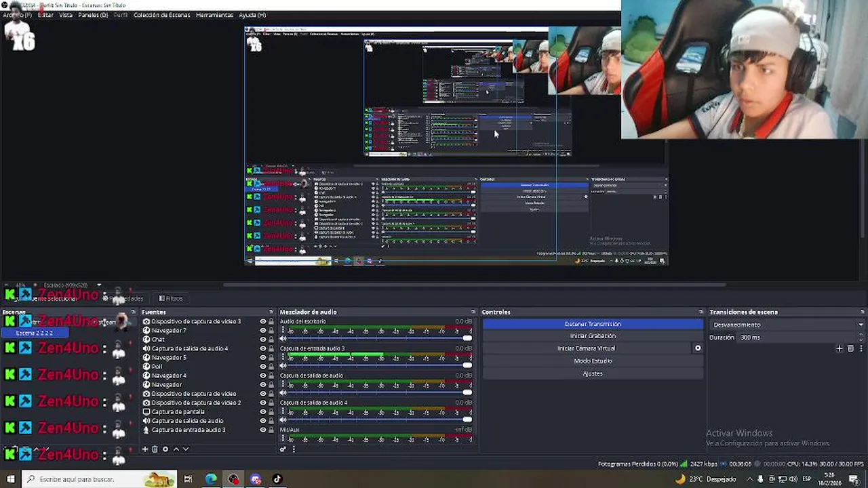Mute Audio del escritorio speaker icon
The height and width of the screenshot is (488, 868).
pyautogui.click(x=283, y=338)
